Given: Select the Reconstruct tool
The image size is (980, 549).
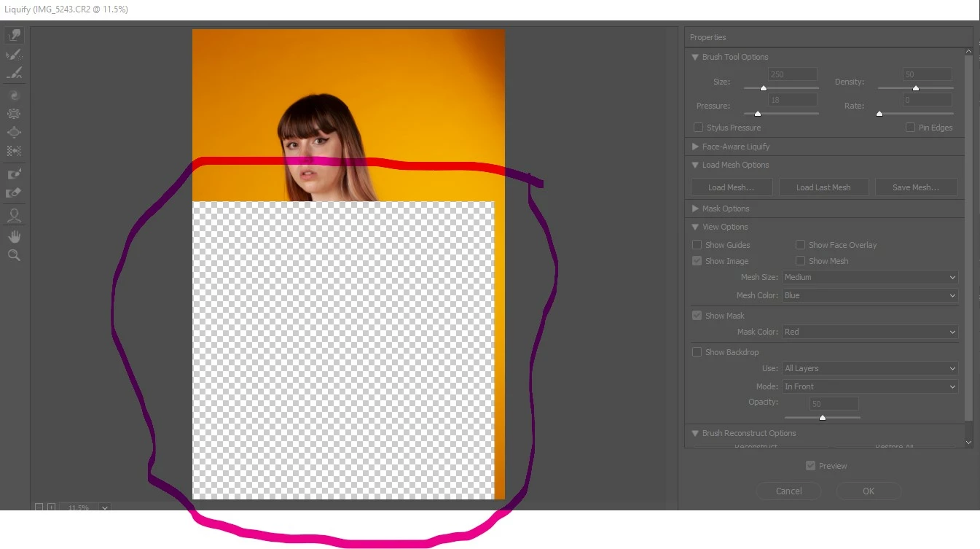Looking at the screenshot, I should 14,55.
